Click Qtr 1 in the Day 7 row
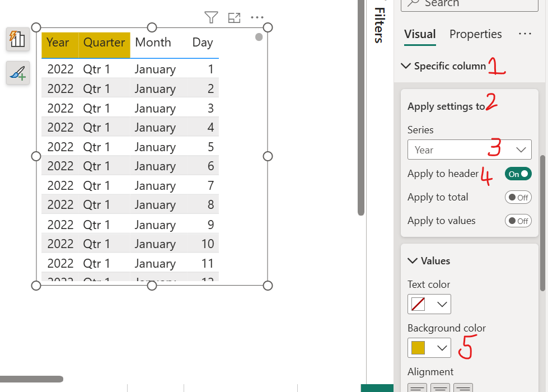Image resolution: width=548 pixels, height=392 pixels. tap(96, 185)
